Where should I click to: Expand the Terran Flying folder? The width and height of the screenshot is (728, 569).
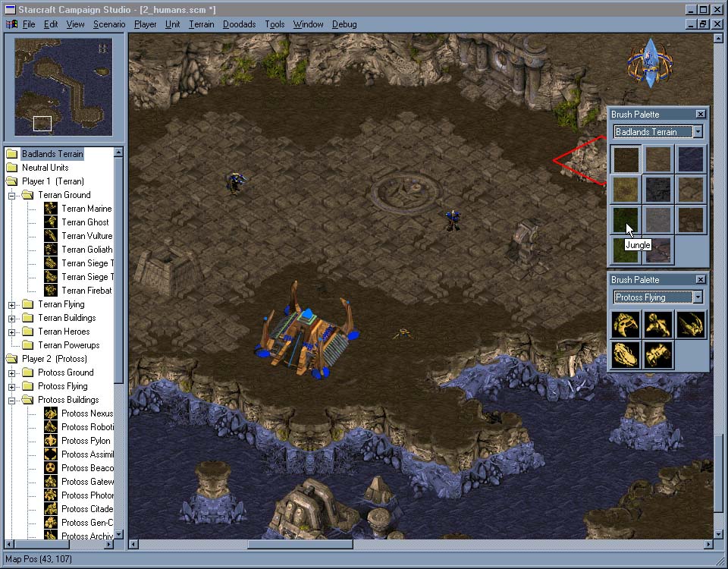12,305
